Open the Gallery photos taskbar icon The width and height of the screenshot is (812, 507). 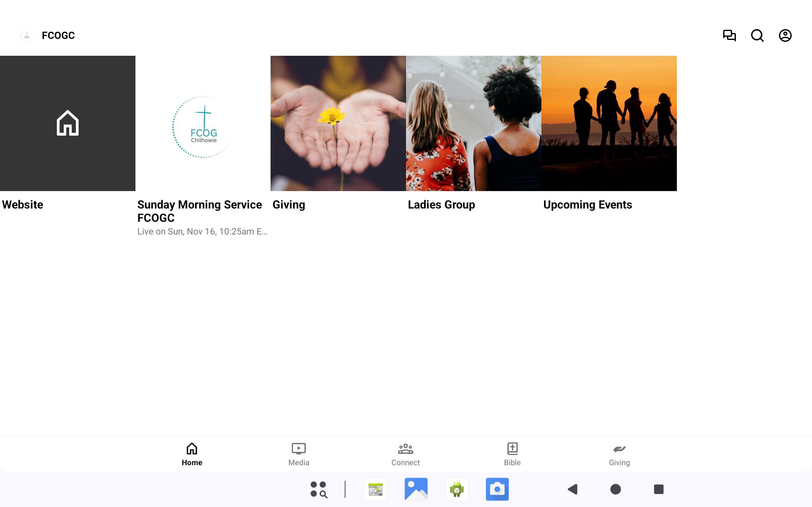[x=416, y=489]
